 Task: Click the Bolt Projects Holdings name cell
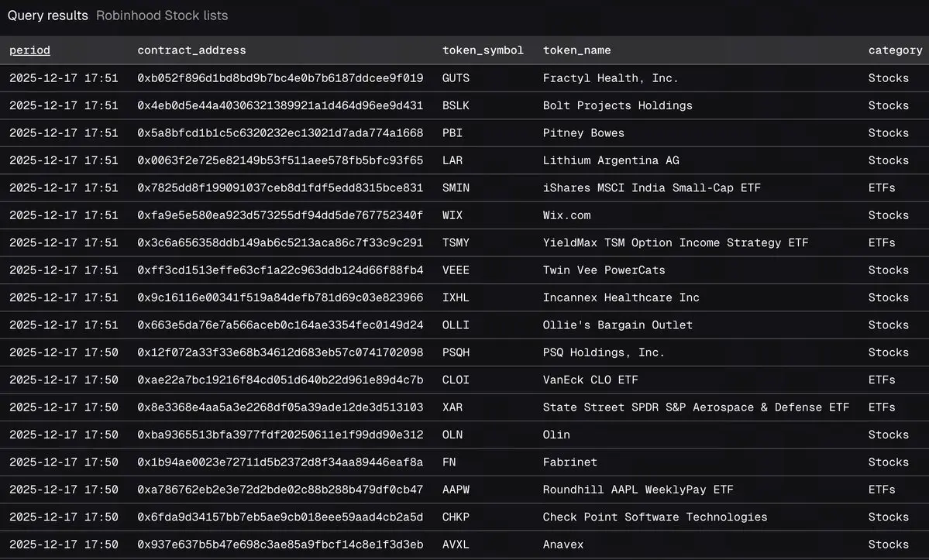tap(618, 105)
